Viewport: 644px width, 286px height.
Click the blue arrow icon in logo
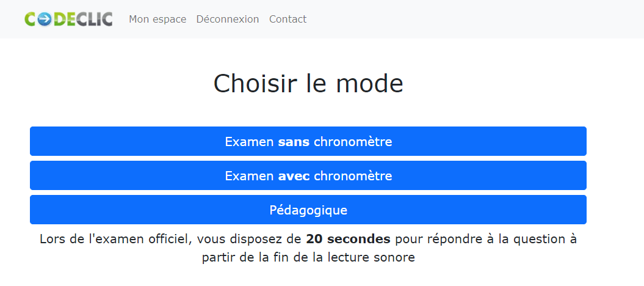click(45, 20)
